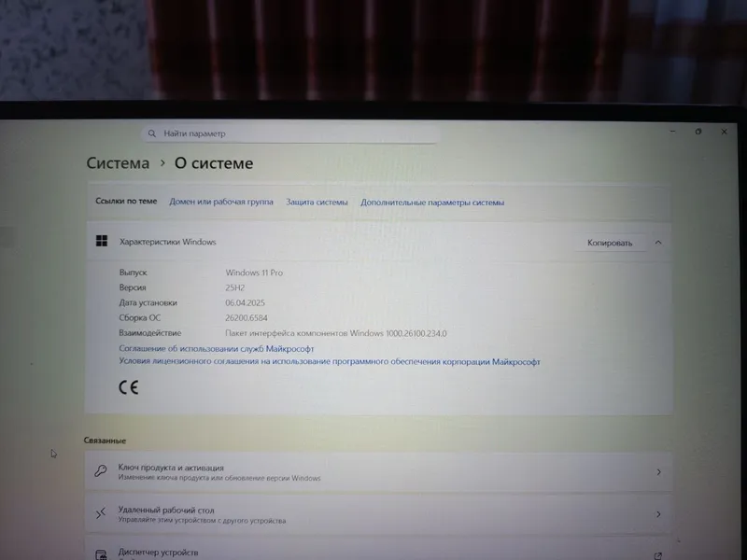The image size is (747, 560).
Task: Select OS build value "26200.6584"
Action: click(x=247, y=317)
